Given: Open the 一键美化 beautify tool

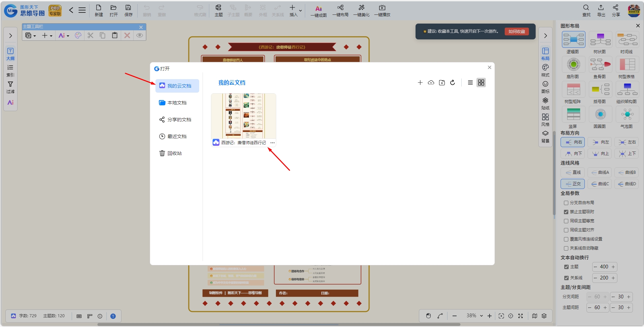Looking at the screenshot, I should click(361, 10).
